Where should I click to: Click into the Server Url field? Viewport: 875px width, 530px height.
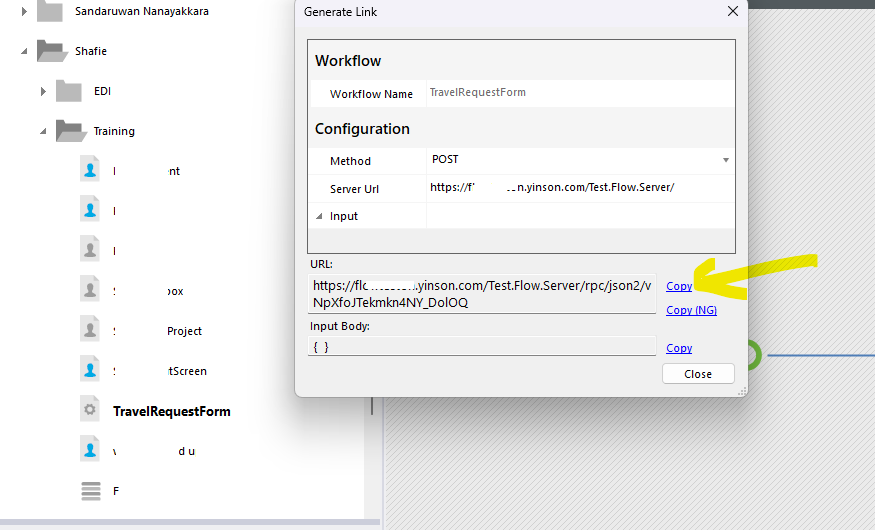[x=580, y=188]
